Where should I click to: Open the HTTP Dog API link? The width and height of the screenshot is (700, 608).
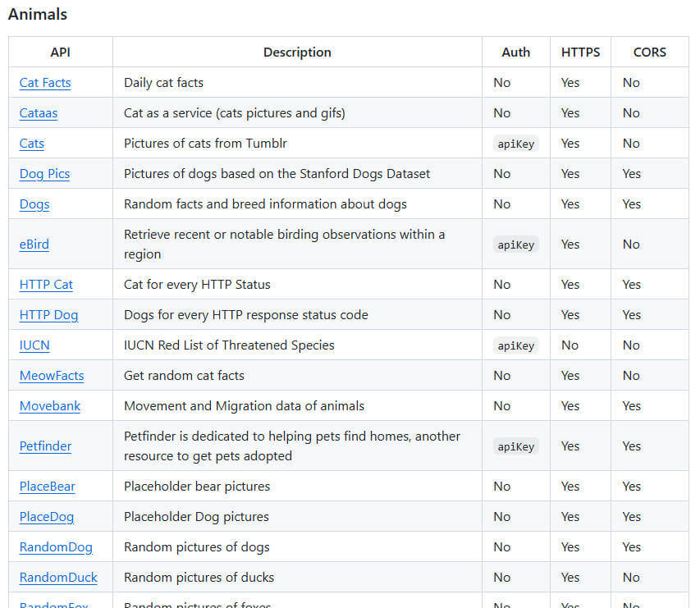[x=48, y=315]
